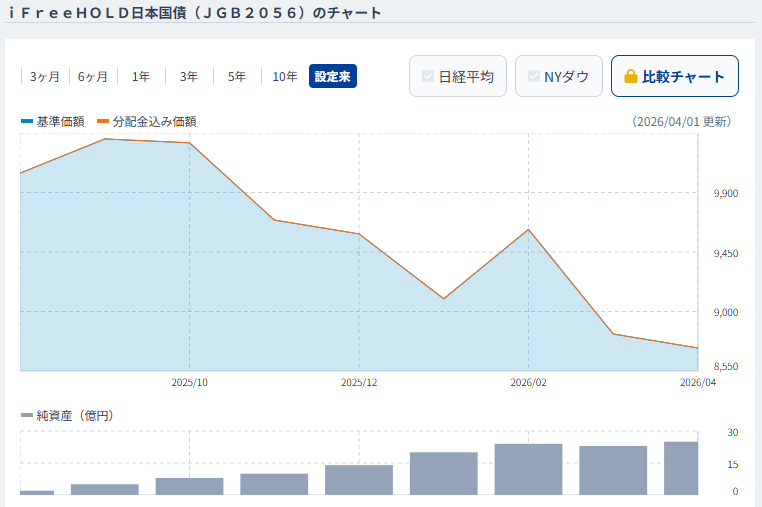This screenshot has height=507, width=762.
Task: Click the 30 net-assets axis value
Action: click(732, 432)
